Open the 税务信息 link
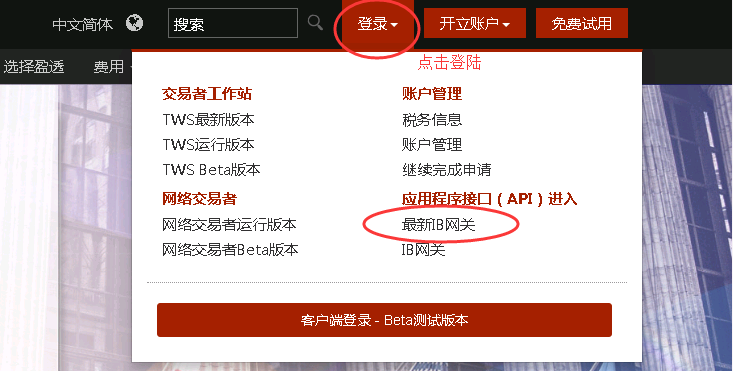This screenshot has height=371, width=733. coord(432,120)
